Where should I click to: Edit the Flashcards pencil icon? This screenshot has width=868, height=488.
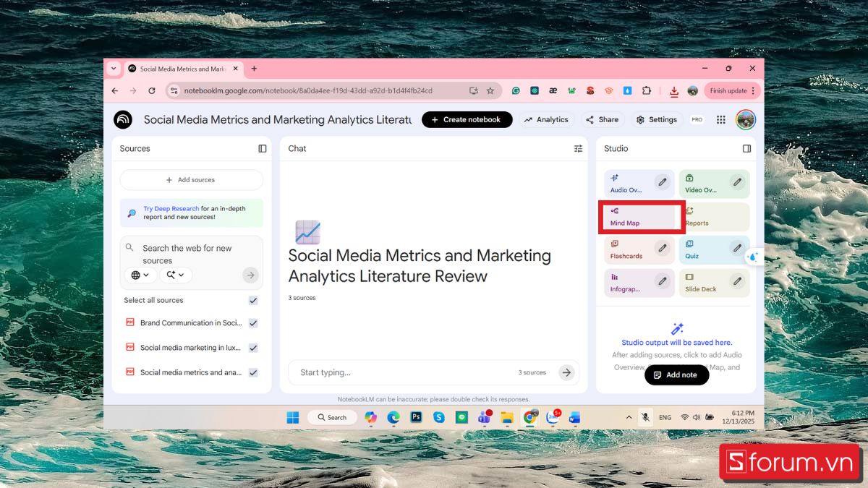[662, 248]
